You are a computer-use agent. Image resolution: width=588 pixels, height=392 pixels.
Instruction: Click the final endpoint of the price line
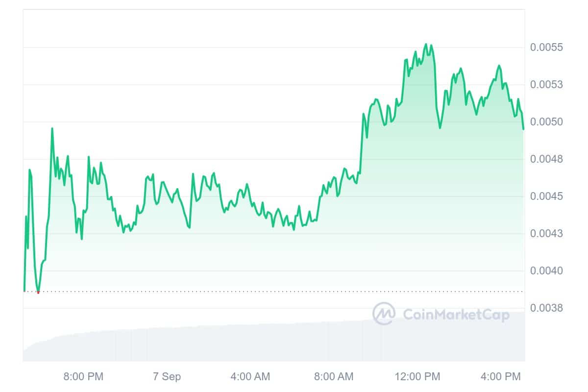523,129
